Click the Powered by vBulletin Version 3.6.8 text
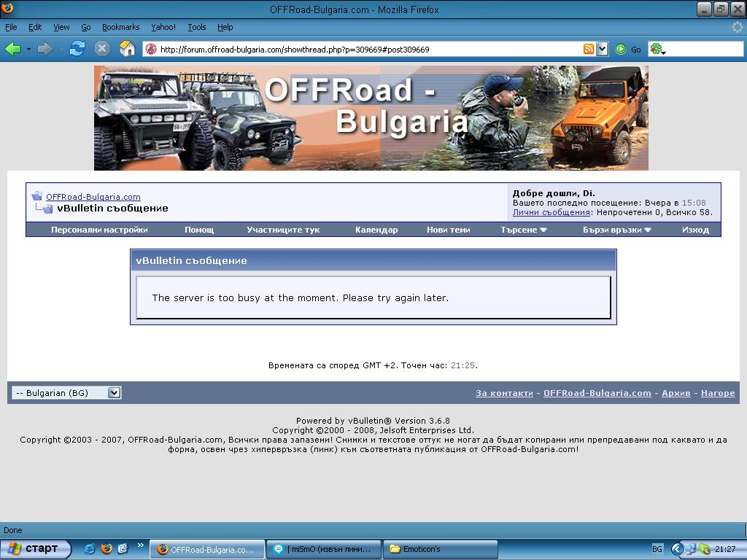The width and height of the screenshot is (747, 560). [373, 421]
